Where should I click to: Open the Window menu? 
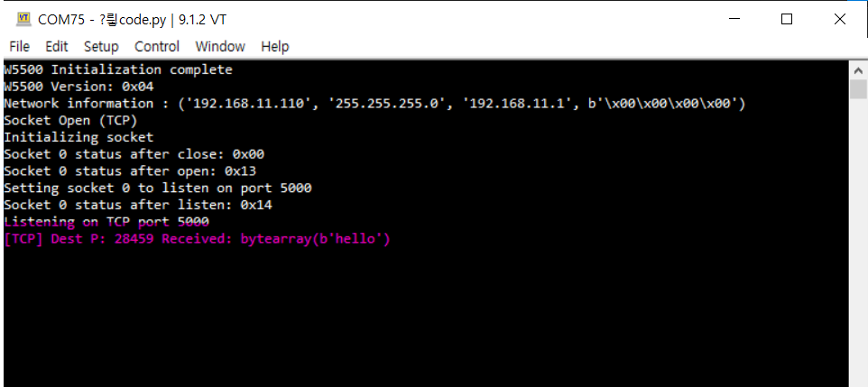pyautogui.click(x=220, y=47)
